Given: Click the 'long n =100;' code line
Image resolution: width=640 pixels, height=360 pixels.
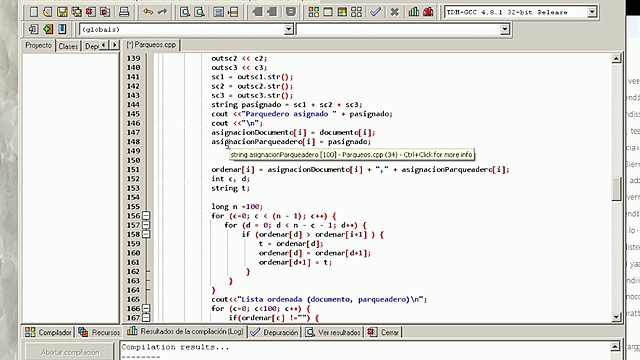Looking at the screenshot, I should (x=237, y=207).
